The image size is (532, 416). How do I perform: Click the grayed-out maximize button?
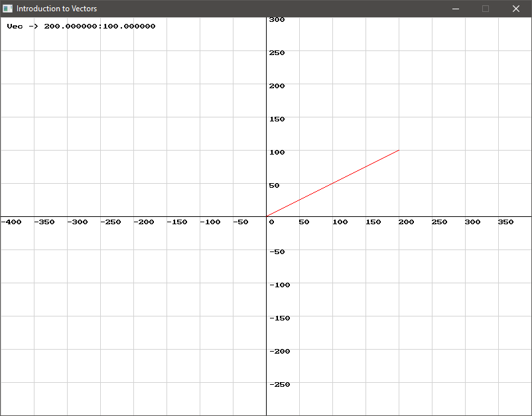click(x=486, y=9)
